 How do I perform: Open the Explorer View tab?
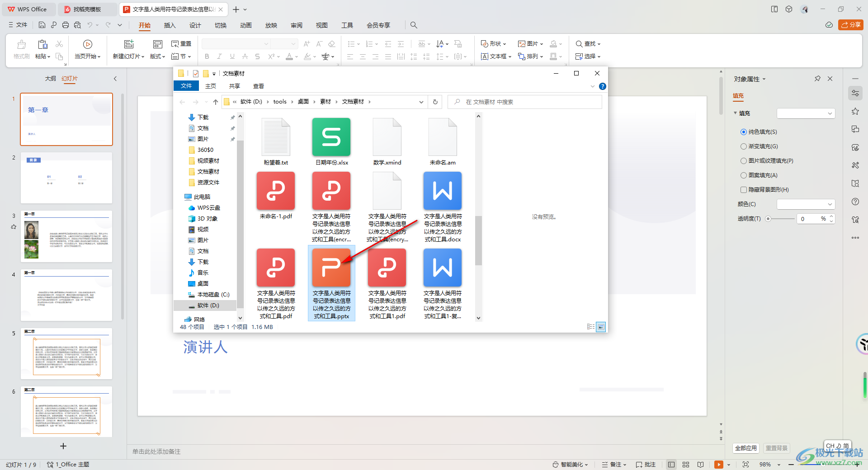tap(258, 86)
